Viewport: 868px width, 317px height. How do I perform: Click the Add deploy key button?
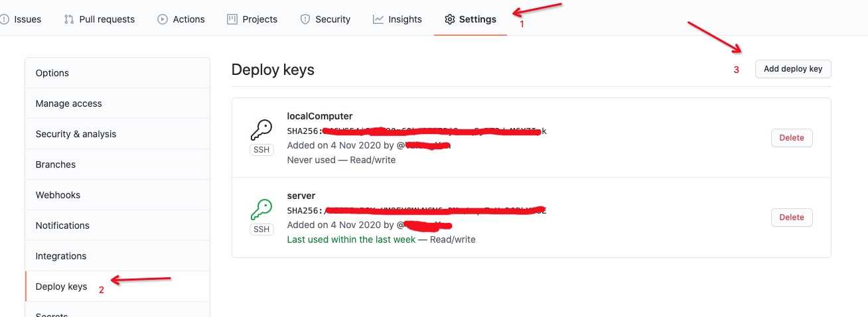793,69
